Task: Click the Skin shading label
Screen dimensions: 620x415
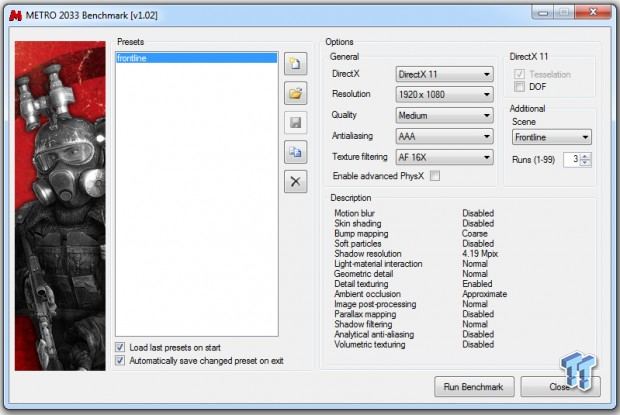Action: pyautogui.click(x=357, y=223)
